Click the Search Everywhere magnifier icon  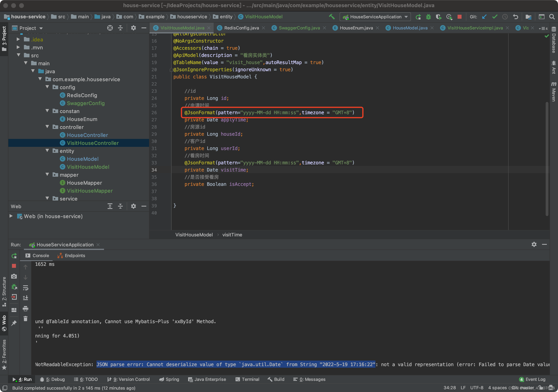[x=552, y=17]
